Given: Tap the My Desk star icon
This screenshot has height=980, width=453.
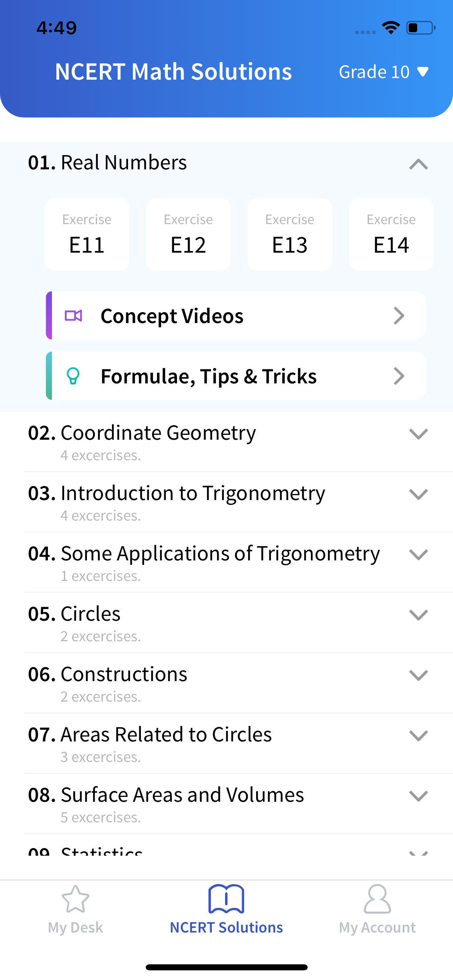Looking at the screenshot, I should (75, 899).
